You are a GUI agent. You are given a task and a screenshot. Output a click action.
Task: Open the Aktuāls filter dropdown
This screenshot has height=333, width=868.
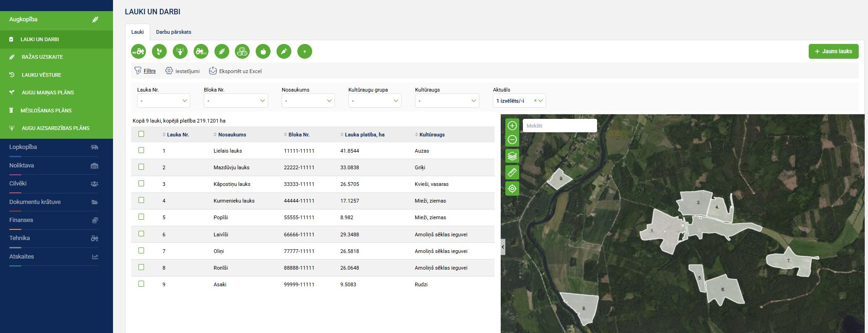click(519, 100)
